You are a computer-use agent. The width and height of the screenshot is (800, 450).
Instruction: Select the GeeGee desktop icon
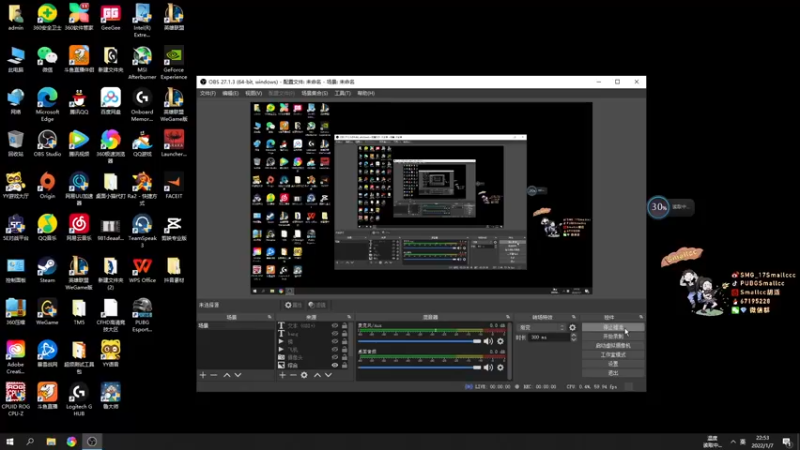point(110,17)
